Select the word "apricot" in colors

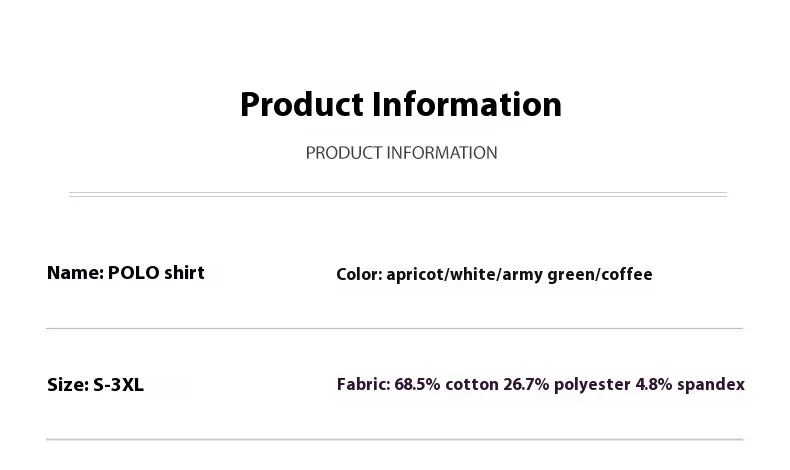[x=414, y=275]
